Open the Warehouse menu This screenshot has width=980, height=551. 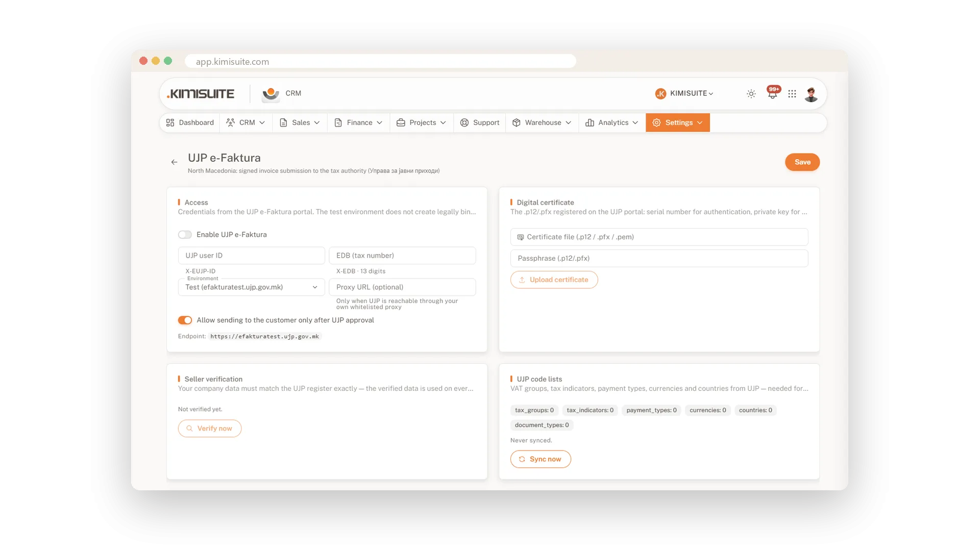pyautogui.click(x=542, y=123)
